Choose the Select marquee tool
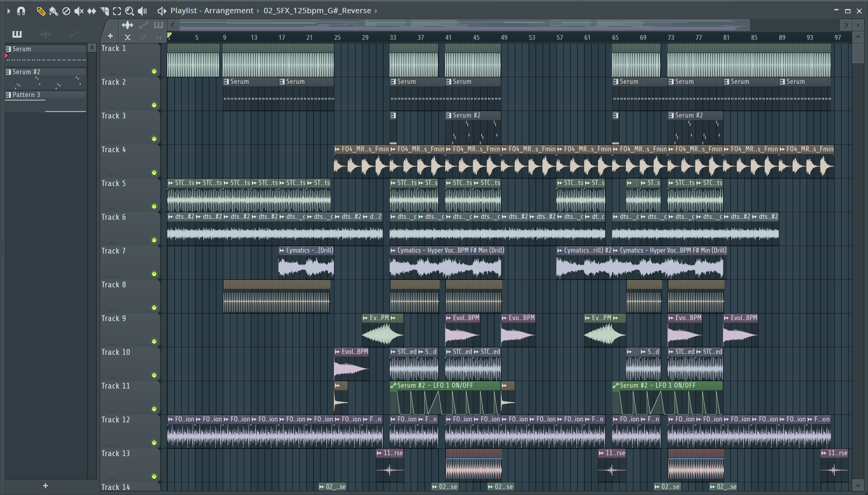 click(x=117, y=11)
